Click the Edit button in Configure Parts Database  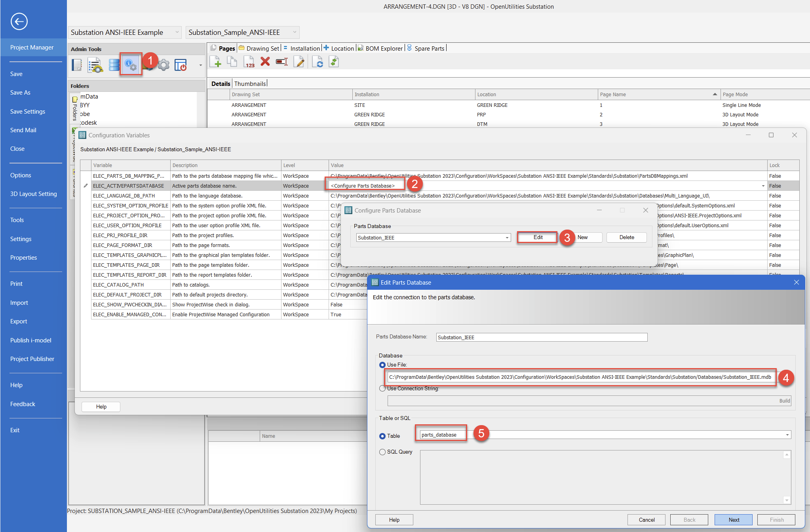pos(538,237)
